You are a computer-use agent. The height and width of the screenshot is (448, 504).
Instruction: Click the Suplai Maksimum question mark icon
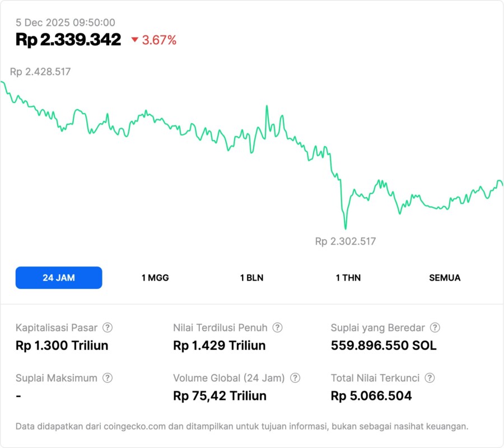108,378
